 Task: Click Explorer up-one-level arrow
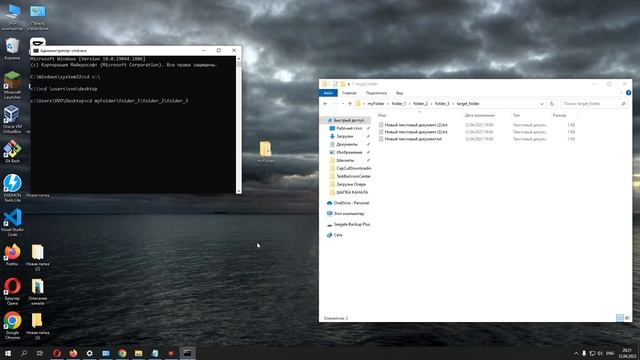pos(350,104)
